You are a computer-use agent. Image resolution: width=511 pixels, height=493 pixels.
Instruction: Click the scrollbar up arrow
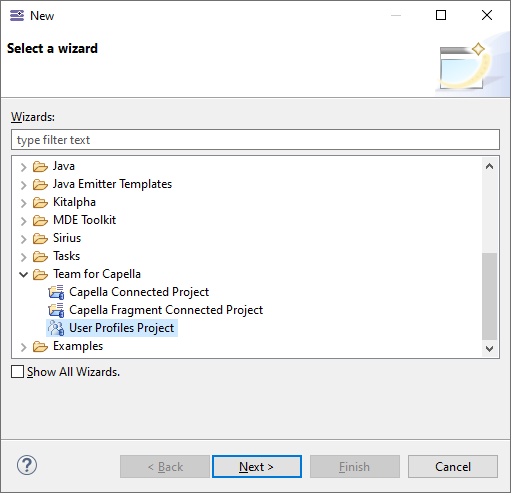[x=489, y=166]
